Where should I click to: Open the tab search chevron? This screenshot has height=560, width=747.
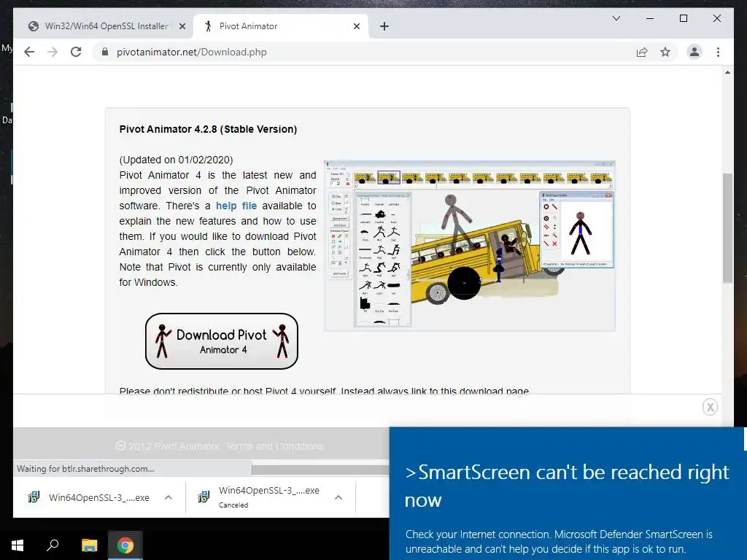[616, 18]
